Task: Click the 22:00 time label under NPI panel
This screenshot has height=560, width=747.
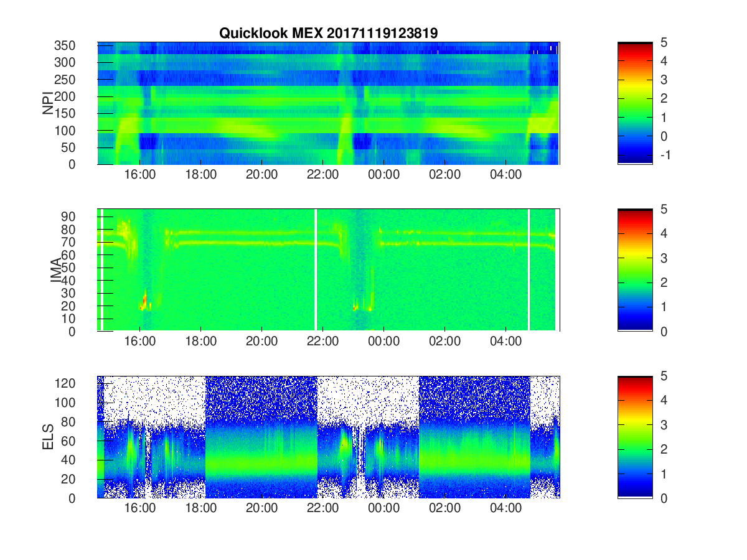Action: pos(323,175)
